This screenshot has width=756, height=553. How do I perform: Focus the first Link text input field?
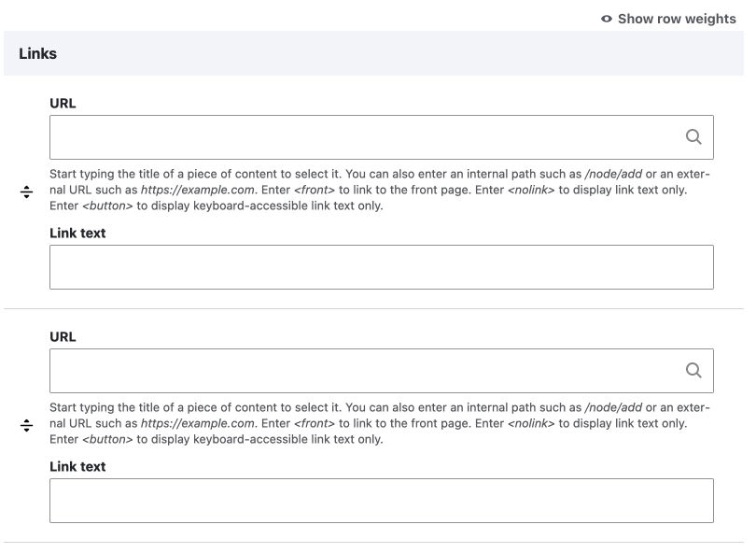pyautogui.click(x=382, y=267)
